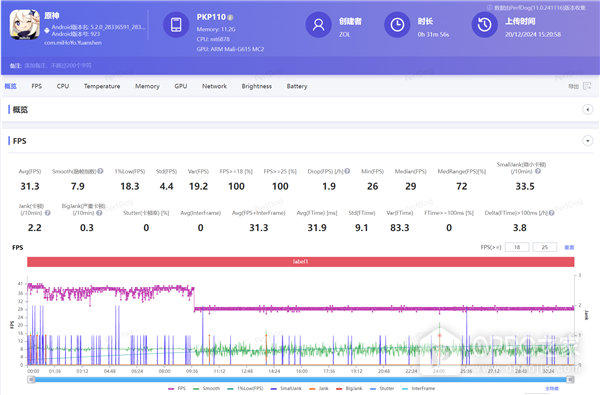The height and width of the screenshot is (395, 600).
Task: Toggle the FPS series in chart legend
Action: click(x=177, y=388)
